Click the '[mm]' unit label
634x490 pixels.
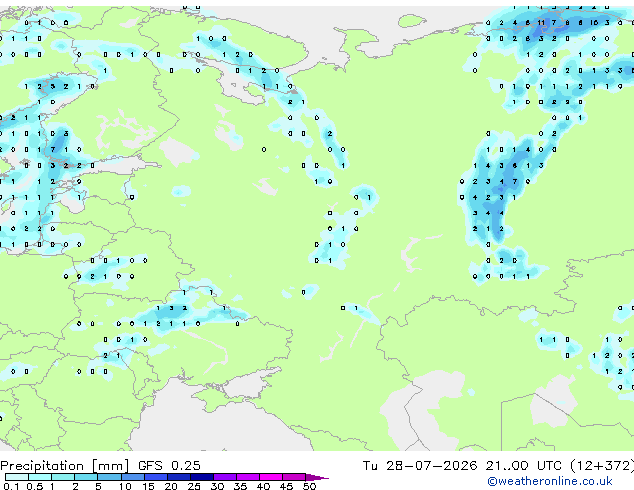tap(110, 466)
